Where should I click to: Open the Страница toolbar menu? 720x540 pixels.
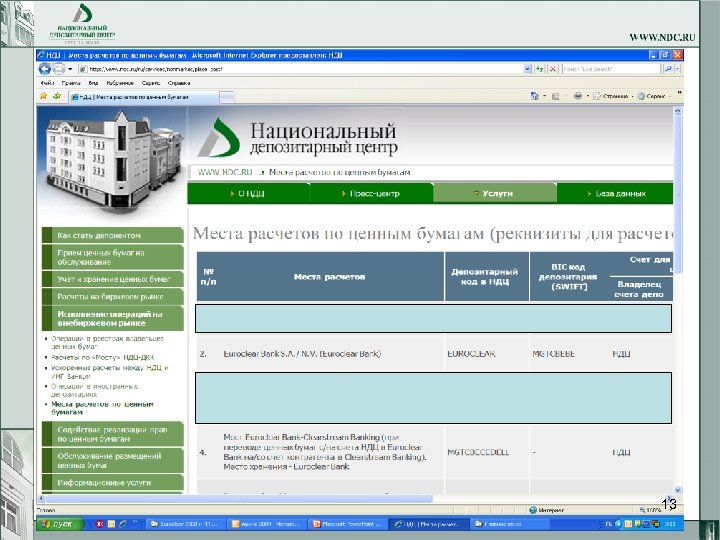[613, 96]
